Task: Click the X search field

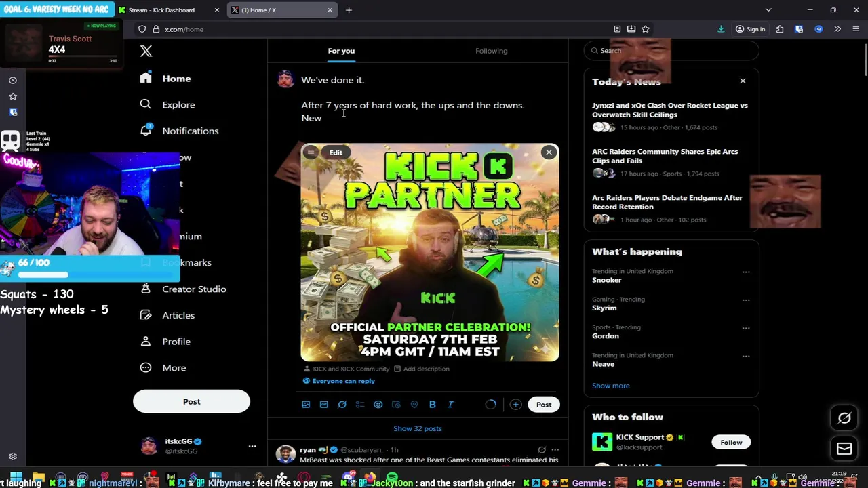Action: point(671,51)
